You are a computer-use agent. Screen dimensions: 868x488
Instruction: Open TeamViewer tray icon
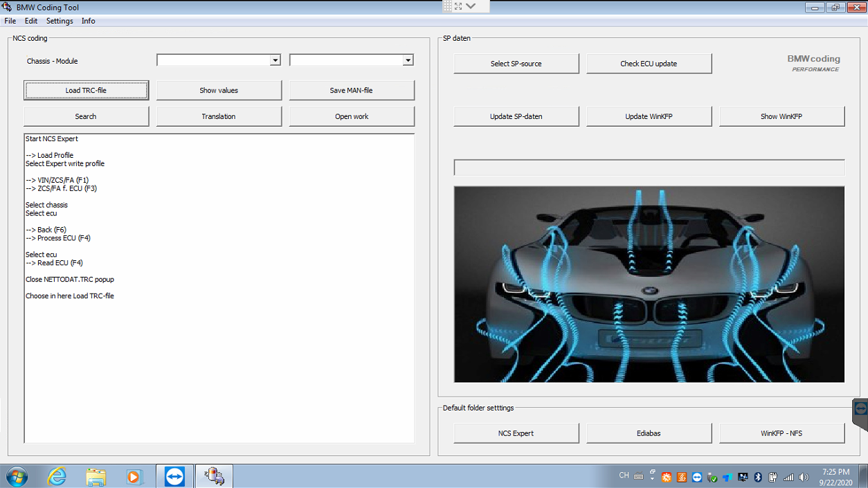pos(697,477)
